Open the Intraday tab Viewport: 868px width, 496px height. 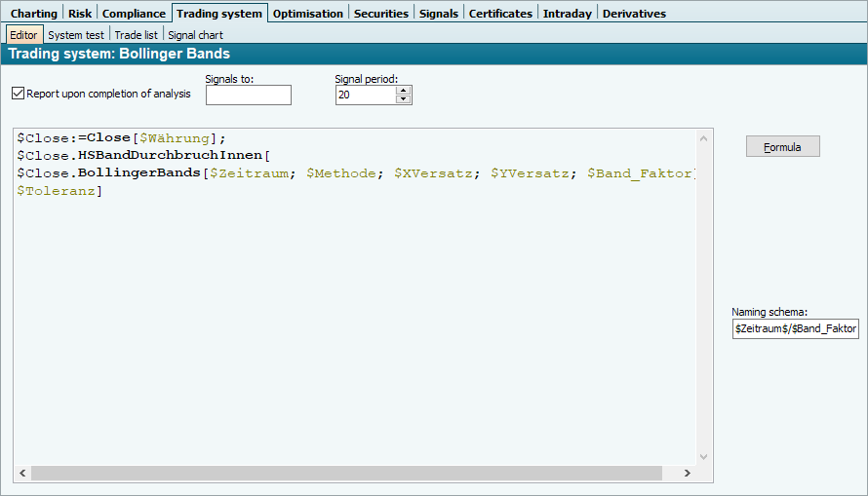566,14
